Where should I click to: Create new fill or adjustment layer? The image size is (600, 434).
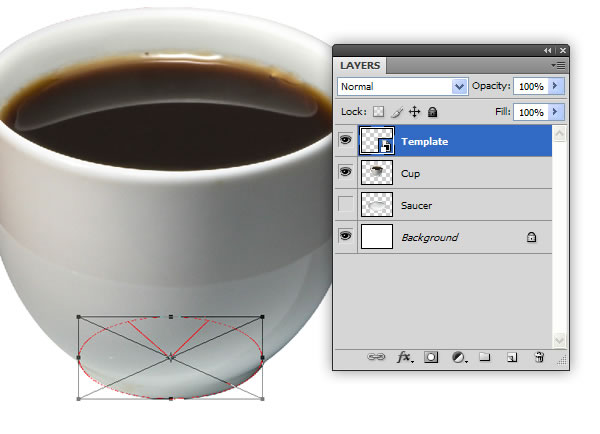459,357
